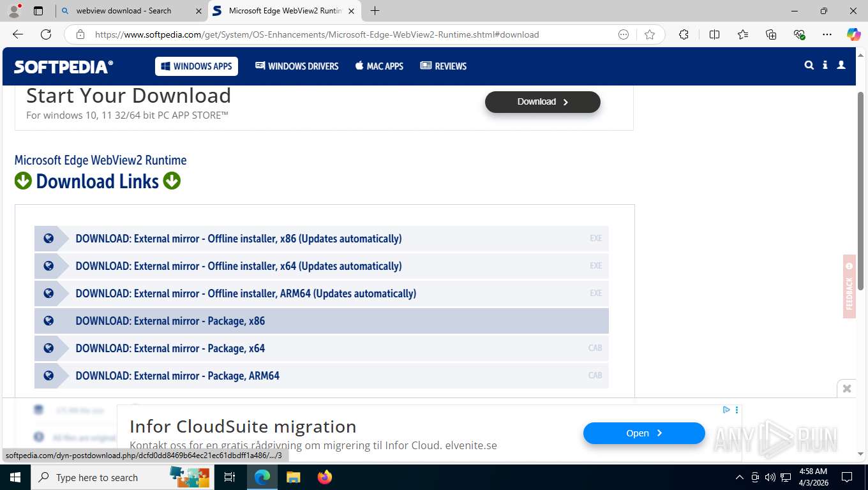Open the Collections icon
This screenshot has width=868, height=490.
[x=771, y=34]
